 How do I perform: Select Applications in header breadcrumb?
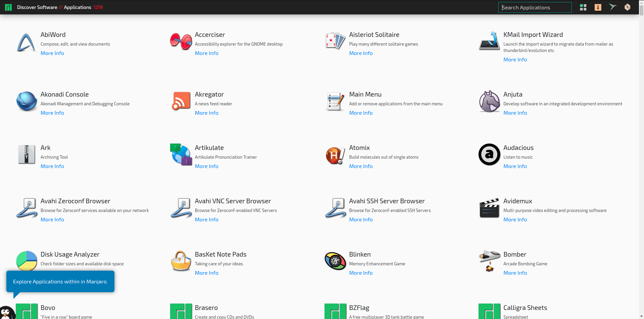[x=78, y=7]
